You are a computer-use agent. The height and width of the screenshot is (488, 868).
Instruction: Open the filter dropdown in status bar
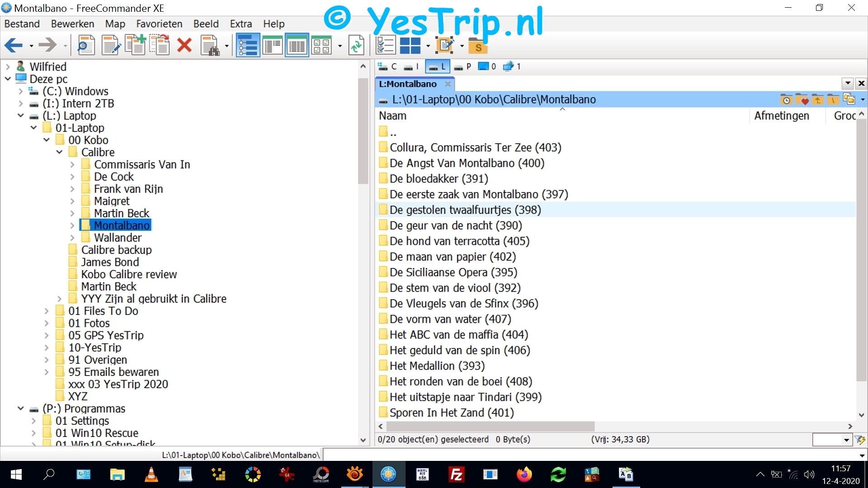(846, 440)
